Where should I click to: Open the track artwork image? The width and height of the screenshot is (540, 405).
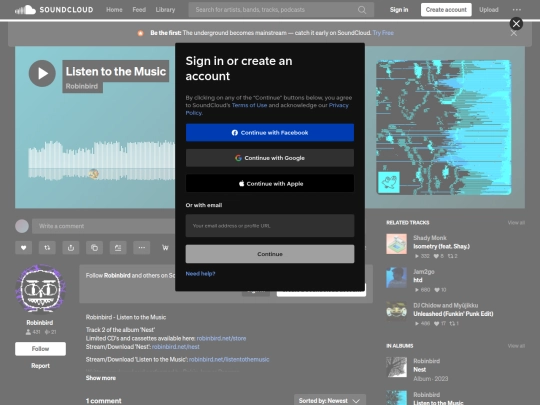tap(444, 127)
